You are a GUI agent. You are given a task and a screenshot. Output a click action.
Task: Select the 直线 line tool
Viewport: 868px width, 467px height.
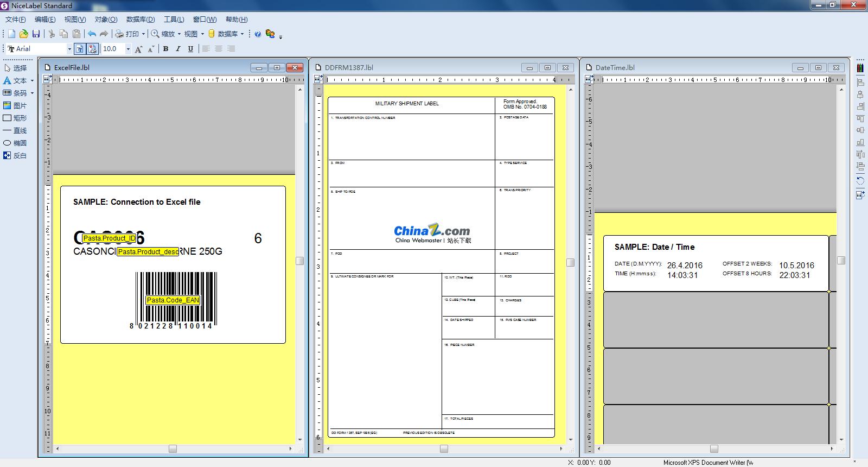tap(15, 130)
